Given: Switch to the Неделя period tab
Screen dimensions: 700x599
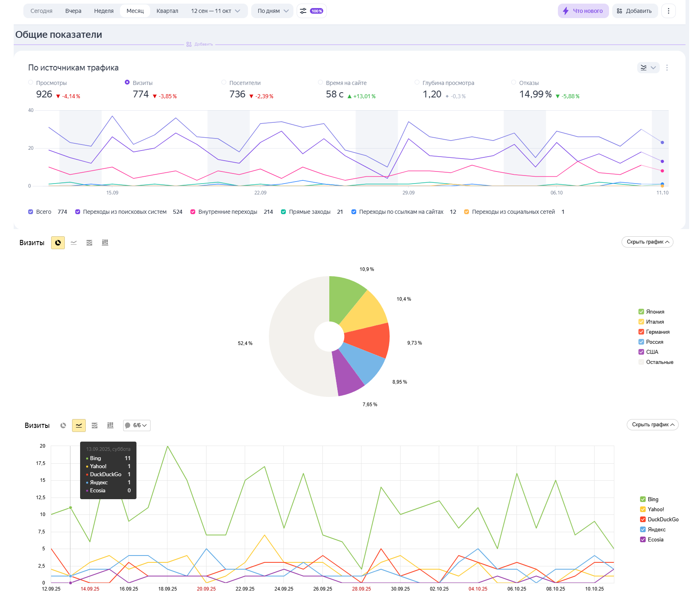Looking at the screenshot, I should [x=104, y=11].
